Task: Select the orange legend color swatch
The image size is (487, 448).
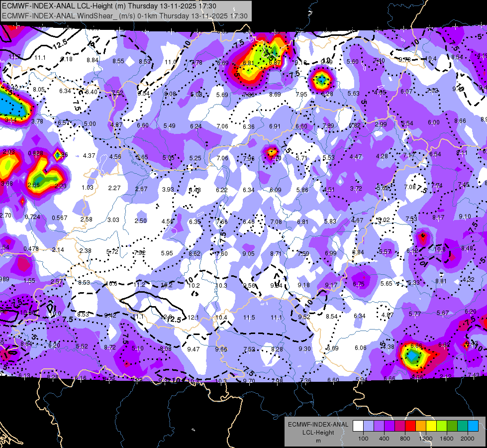Action: pyautogui.click(x=421, y=426)
